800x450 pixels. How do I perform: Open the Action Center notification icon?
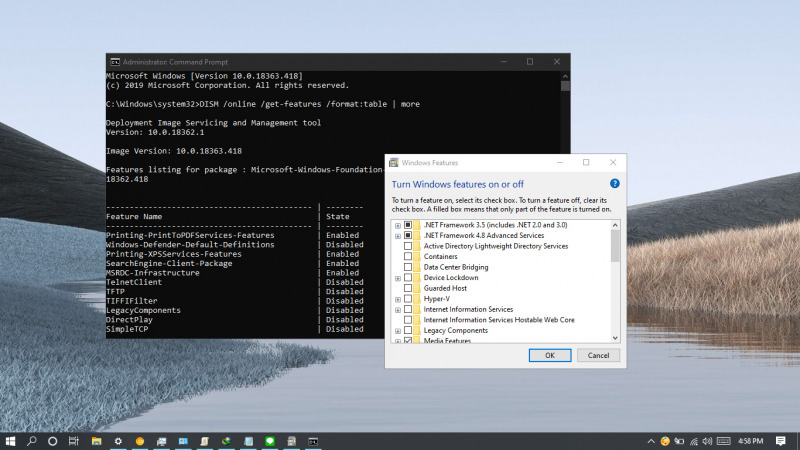[x=781, y=441]
